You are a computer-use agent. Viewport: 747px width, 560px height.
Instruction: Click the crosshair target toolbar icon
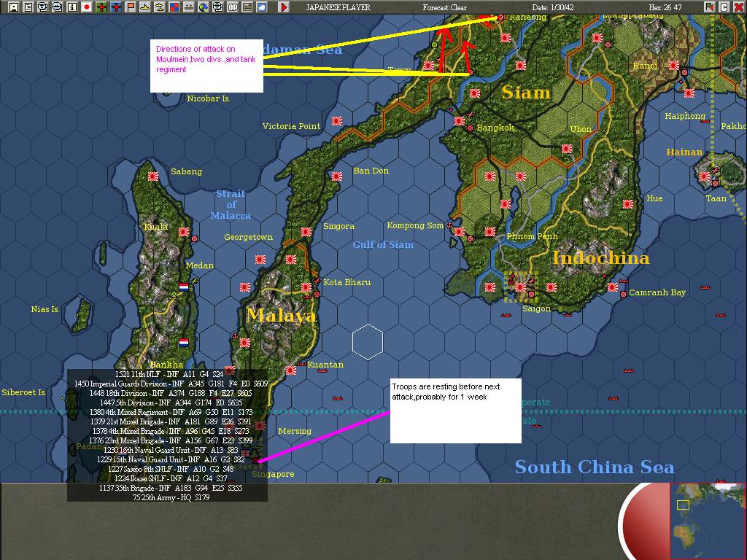pos(217,7)
